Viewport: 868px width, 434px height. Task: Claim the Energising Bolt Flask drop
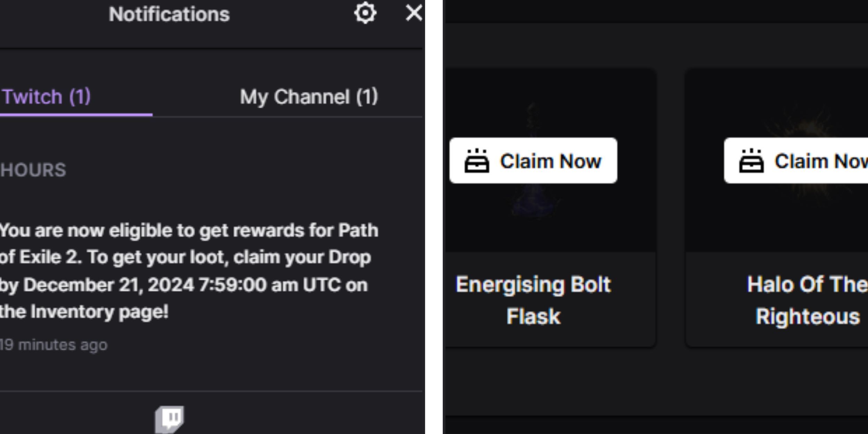[x=533, y=160]
